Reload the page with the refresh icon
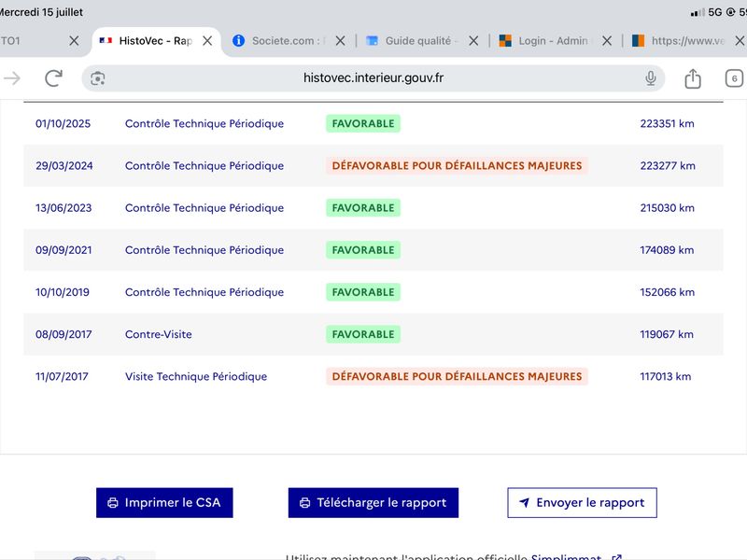Image resolution: width=747 pixels, height=560 pixels. click(53, 78)
